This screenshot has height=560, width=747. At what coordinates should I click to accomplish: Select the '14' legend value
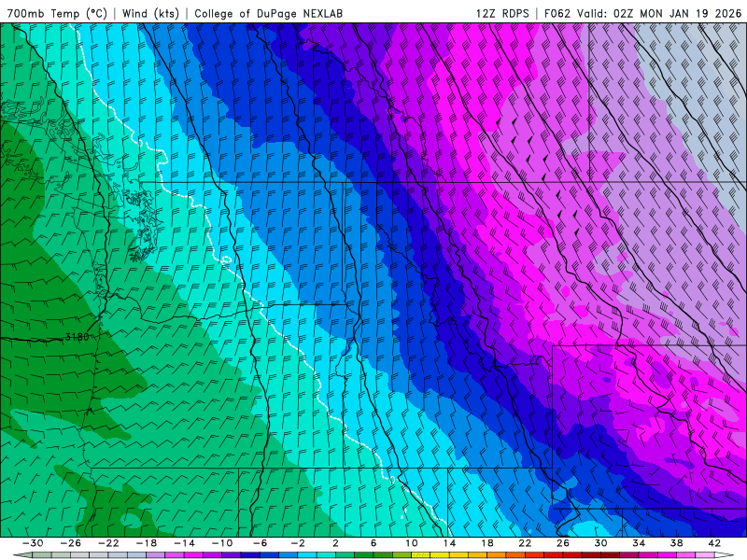click(449, 543)
